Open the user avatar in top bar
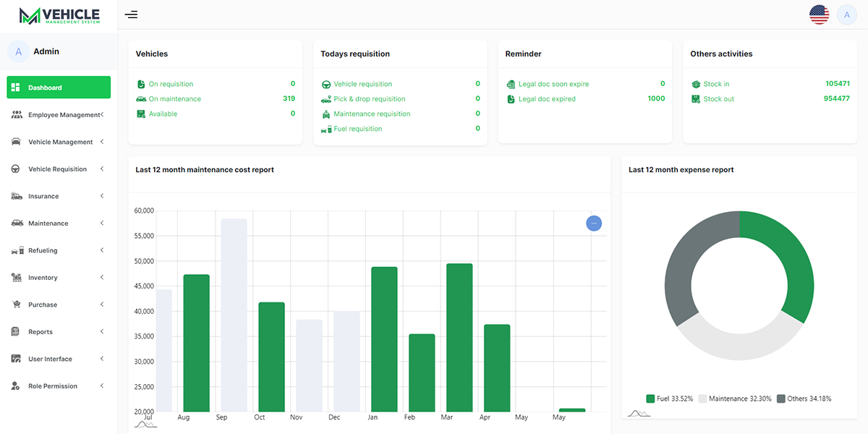 click(846, 14)
